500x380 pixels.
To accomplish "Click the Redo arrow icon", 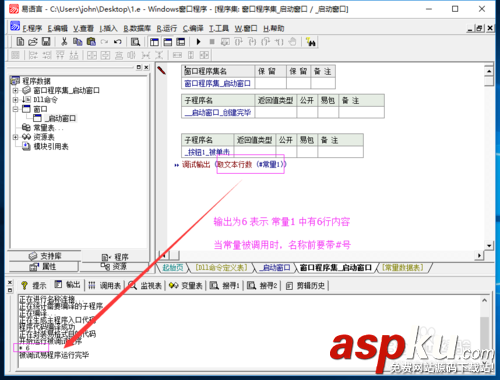I will click(104, 42).
